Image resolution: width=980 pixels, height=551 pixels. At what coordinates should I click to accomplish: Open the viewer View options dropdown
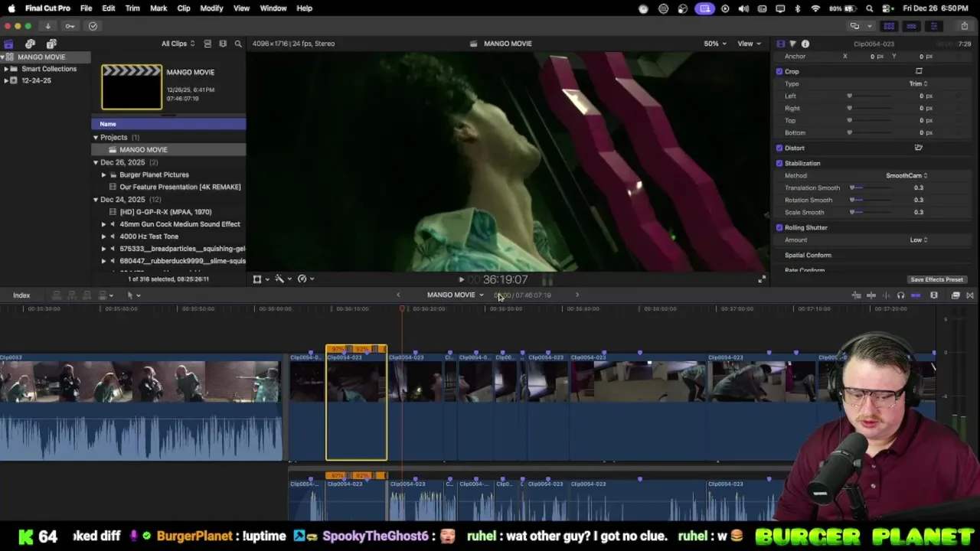pyautogui.click(x=749, y=44)
